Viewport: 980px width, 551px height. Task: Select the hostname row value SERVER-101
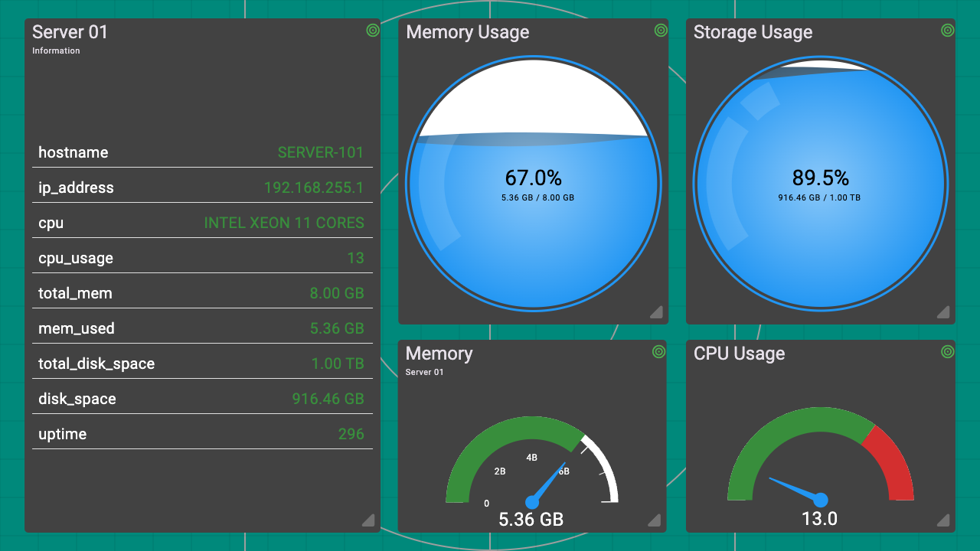click(x=320, y=152)
